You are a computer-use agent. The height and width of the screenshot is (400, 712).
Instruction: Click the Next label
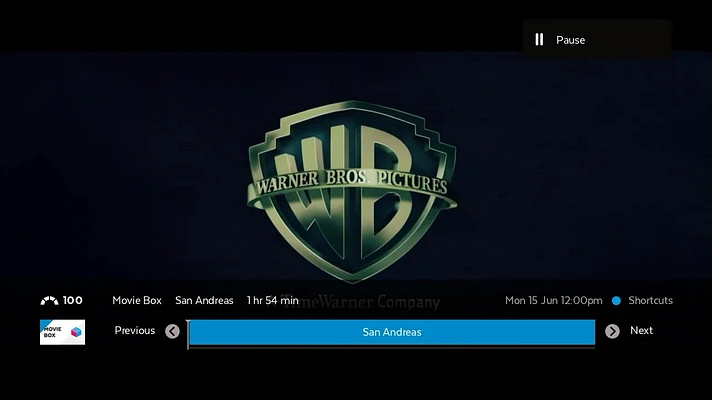(x=641, y=331)
